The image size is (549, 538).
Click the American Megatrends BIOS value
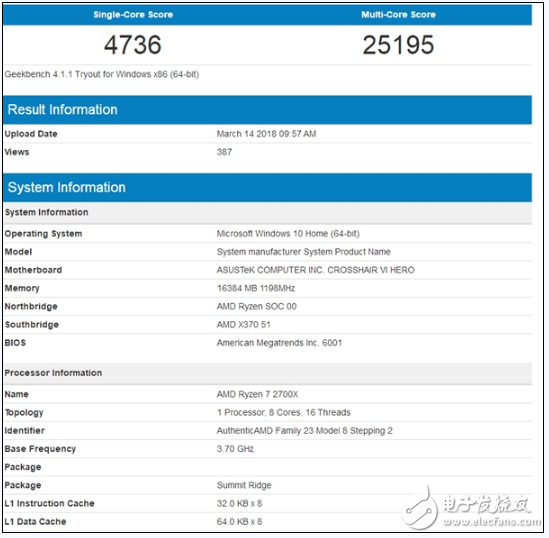click(x=279, y=343)
